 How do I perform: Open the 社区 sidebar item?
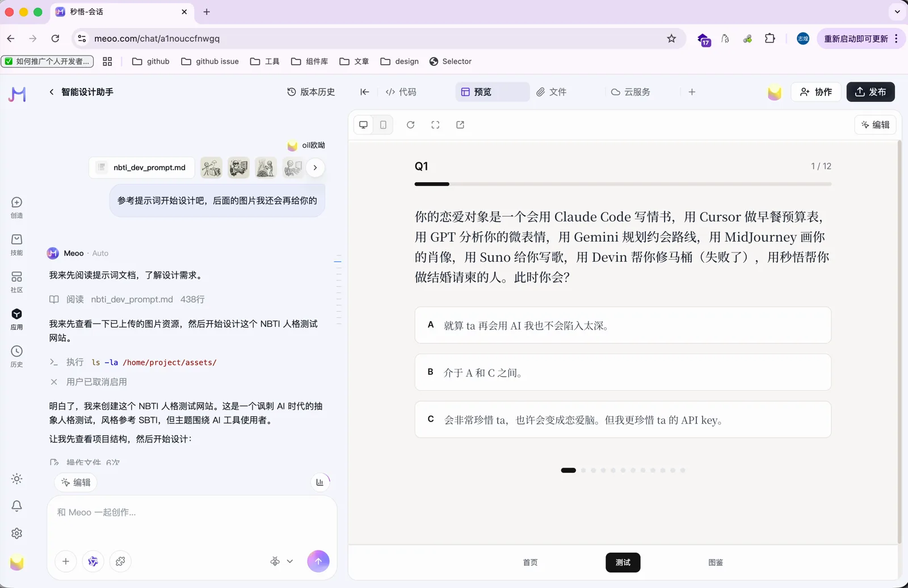tap(17, 282)
